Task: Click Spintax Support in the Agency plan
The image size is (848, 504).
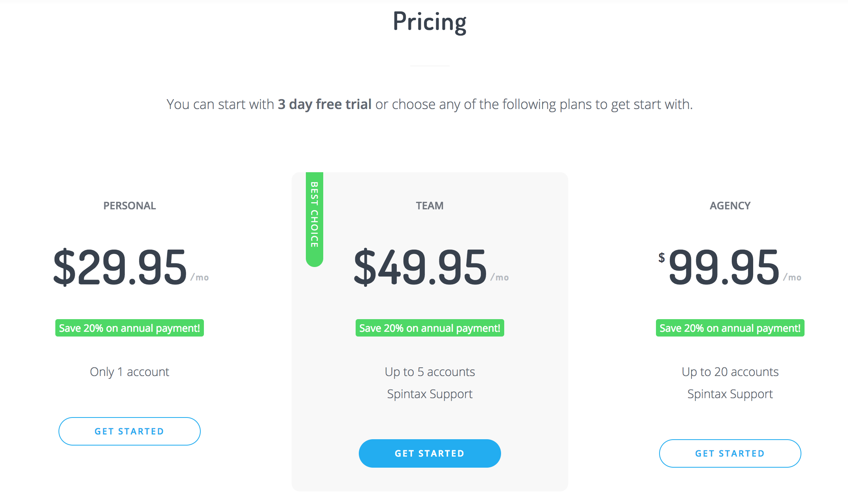Action: click(x=730, y=394)
